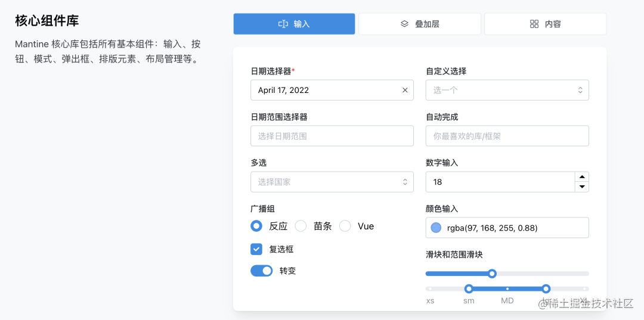The image size is (644, 320).
Task: Open the 自定义选择 dropdown
Action: (x=507, y=90)
